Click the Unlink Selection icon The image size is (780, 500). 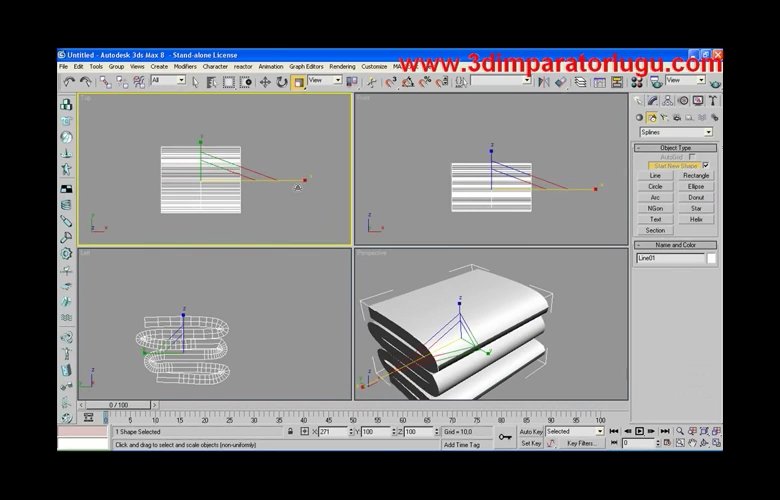pyautogui.click(x=122, y=82)
